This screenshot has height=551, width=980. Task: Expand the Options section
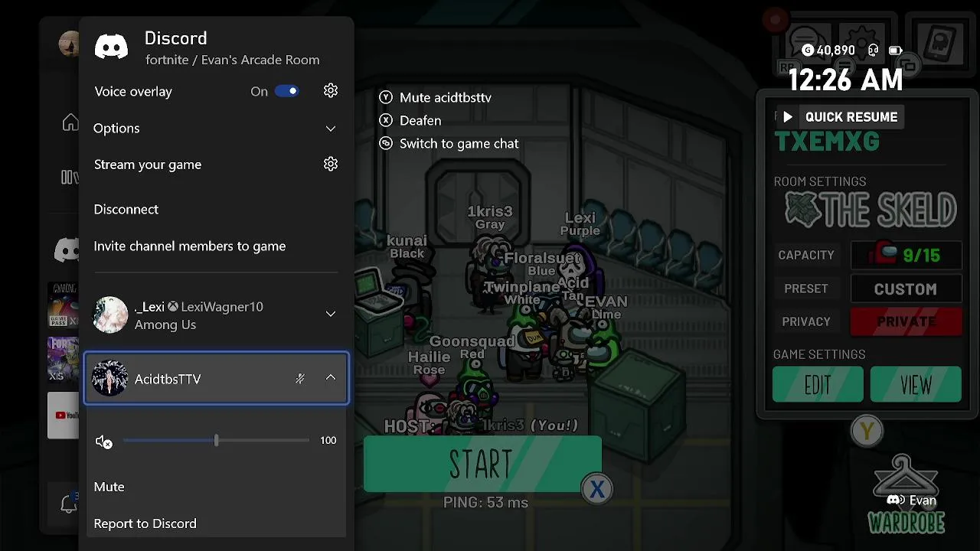click(216, 128)
